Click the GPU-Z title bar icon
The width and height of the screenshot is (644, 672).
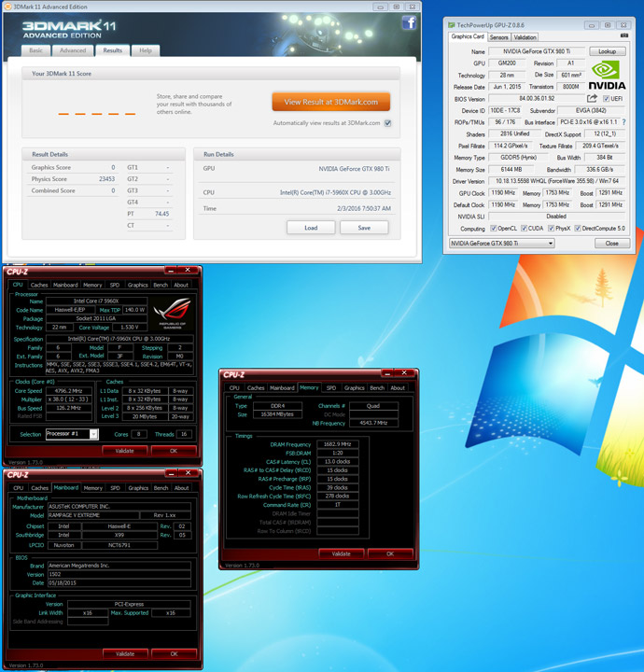click(x=451, y=25)
